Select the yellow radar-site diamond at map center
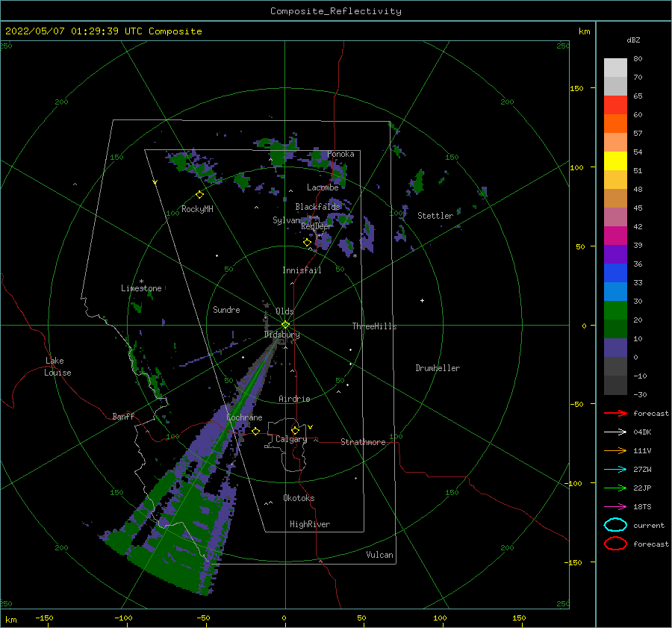The height and width of the screenshot is (628, 672). point(285,325)
